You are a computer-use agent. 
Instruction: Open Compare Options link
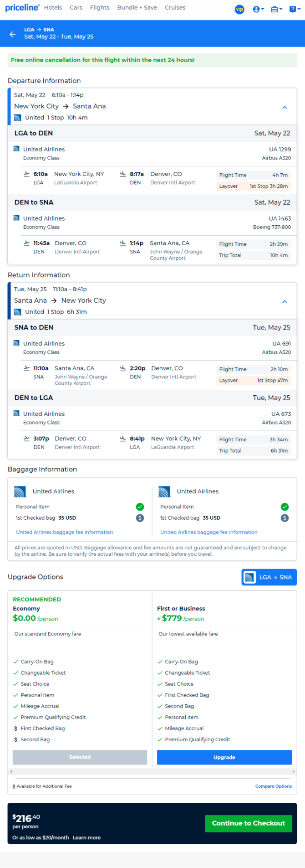tap(274, 786)
